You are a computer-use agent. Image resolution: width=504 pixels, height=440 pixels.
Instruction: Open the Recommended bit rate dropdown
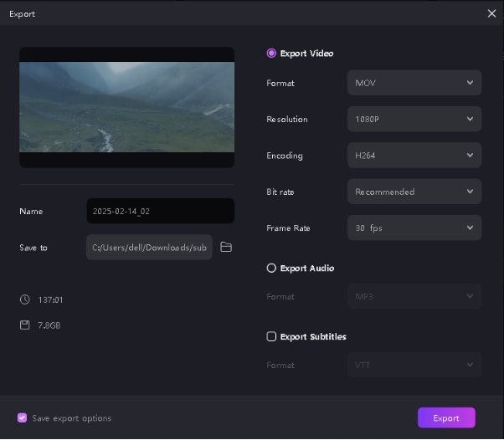tap(414, 192)
